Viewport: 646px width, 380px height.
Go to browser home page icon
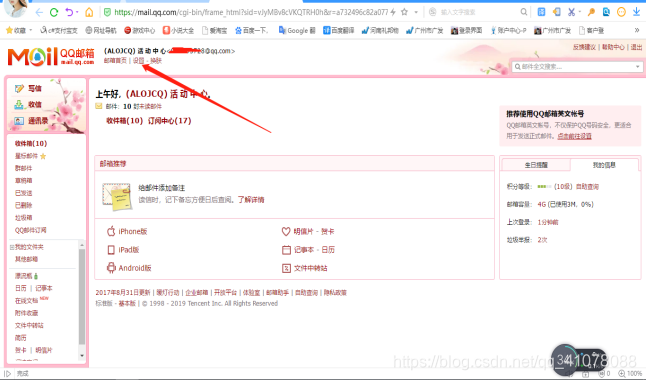pyautogui.click(x=89, y=12)
